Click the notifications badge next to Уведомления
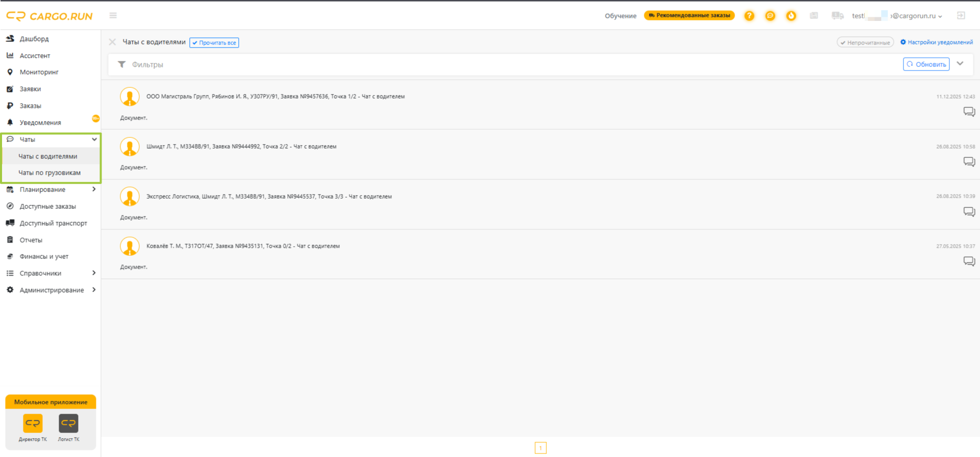This screenshot has height=457, width=980. click(95, 118)
